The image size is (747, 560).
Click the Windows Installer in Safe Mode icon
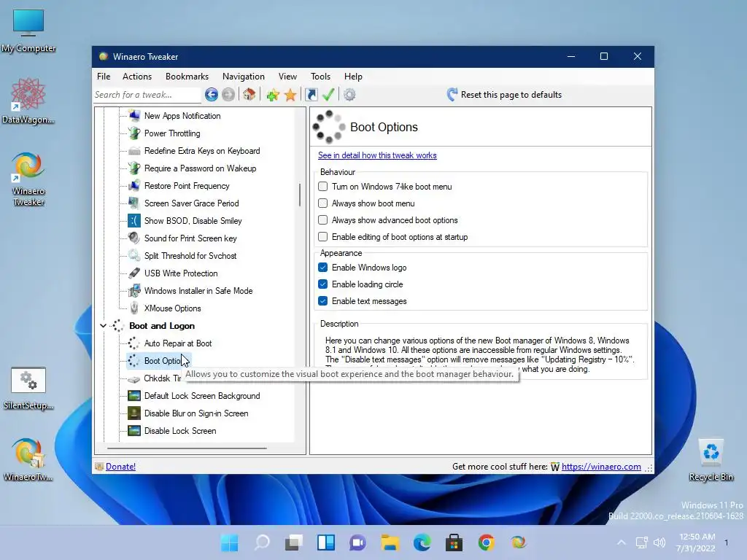tap(134, 290)
